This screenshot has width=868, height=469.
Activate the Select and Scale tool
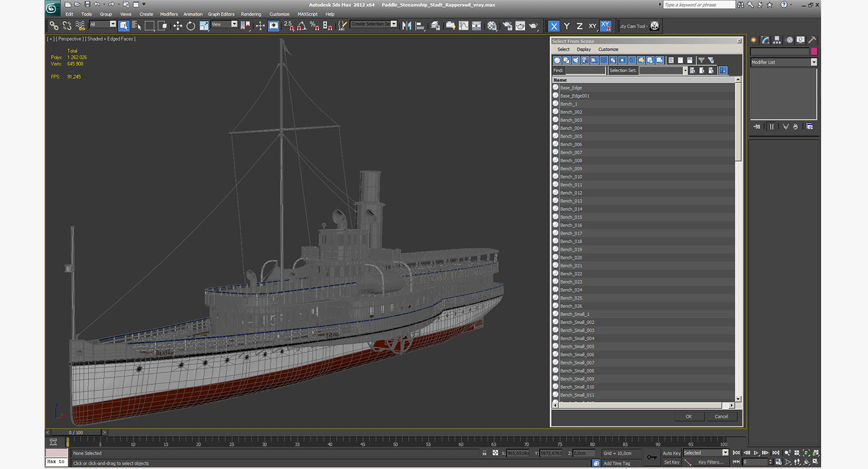click(x=204, y=26)
